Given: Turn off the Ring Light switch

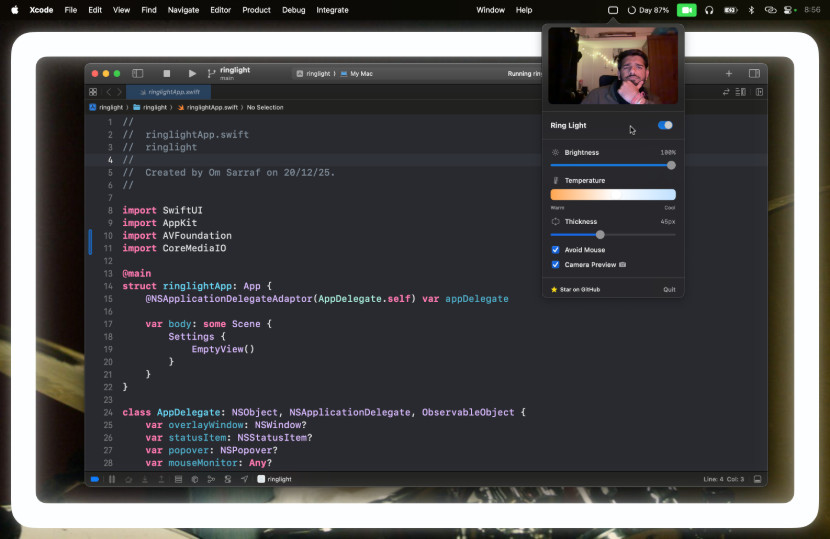Looking at the screenshot, I should click(665, 125).
